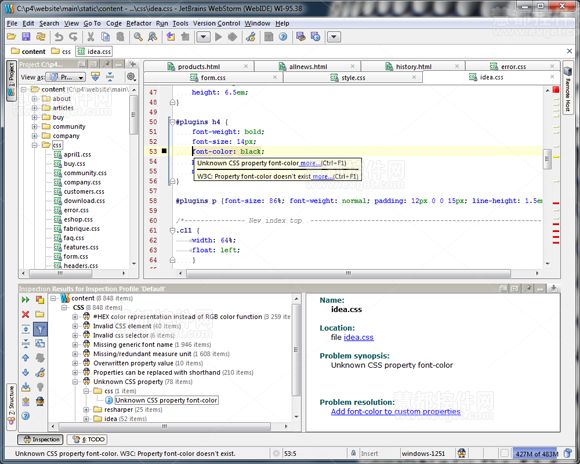Click the Synchronize toolbar icon
580x464 pixels.
coord(40,37)
